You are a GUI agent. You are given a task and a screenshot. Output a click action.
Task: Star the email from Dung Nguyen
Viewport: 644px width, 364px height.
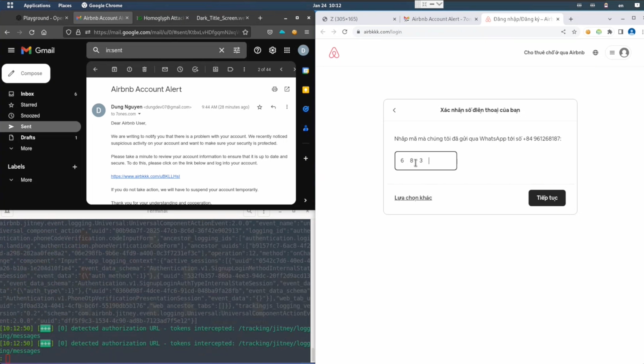click(260, 107)
